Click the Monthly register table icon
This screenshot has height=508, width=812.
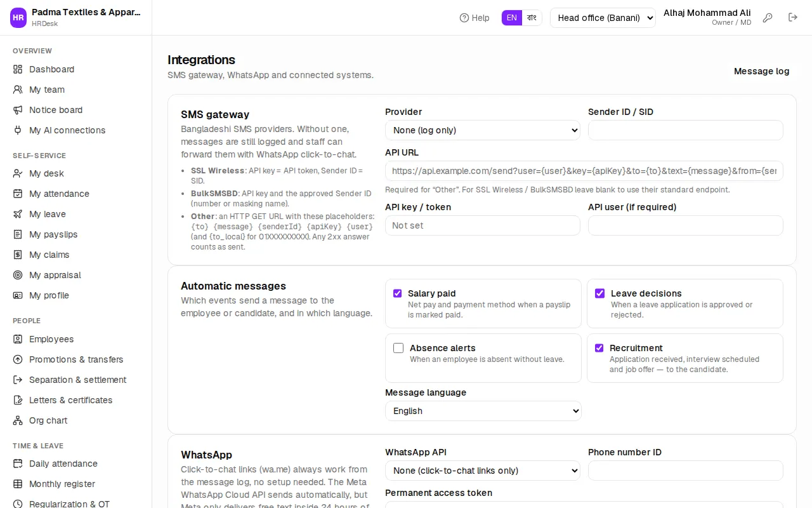[x=18, y=484]
